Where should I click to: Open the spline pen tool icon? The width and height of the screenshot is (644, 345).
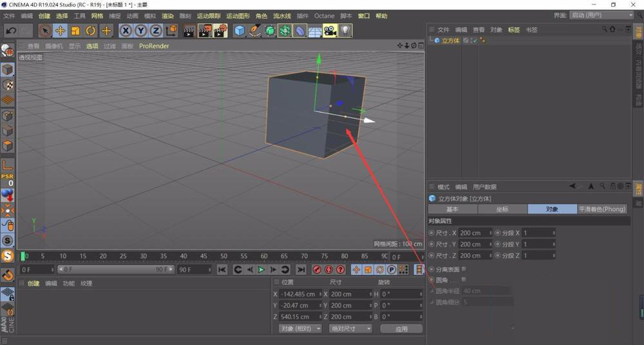pyautogui.click(x=255, y=31)
